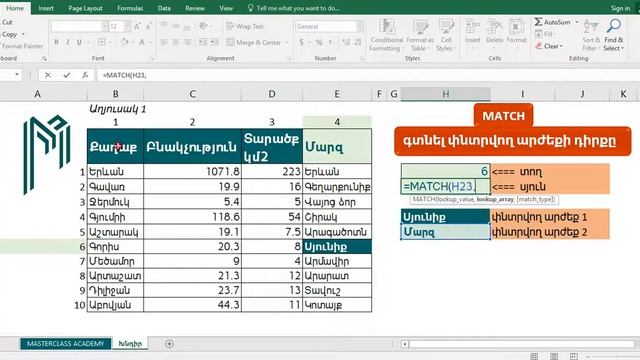Click Copy command

9,34
